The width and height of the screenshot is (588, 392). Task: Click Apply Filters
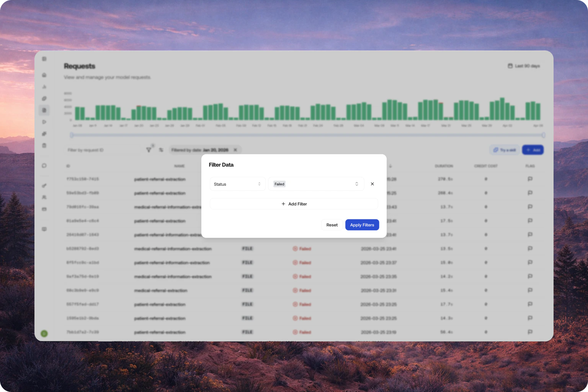pyautogui.click(x=362, y=225)
